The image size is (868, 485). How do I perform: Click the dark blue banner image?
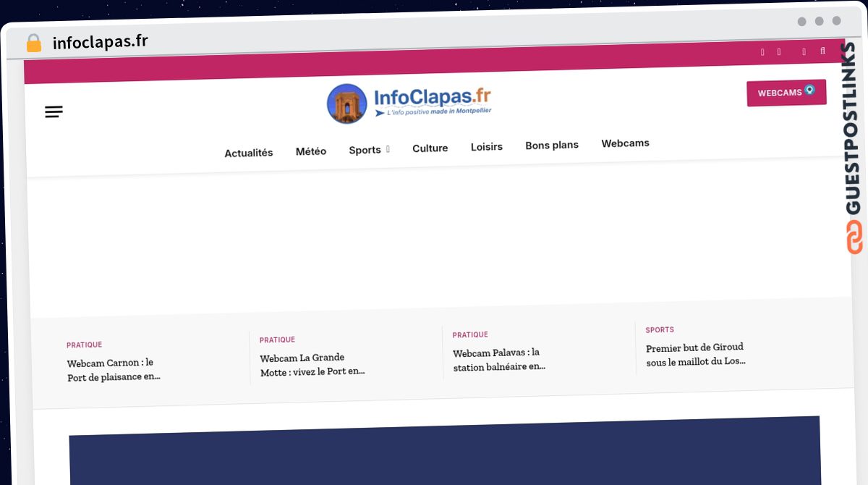(x=445, y=450)
